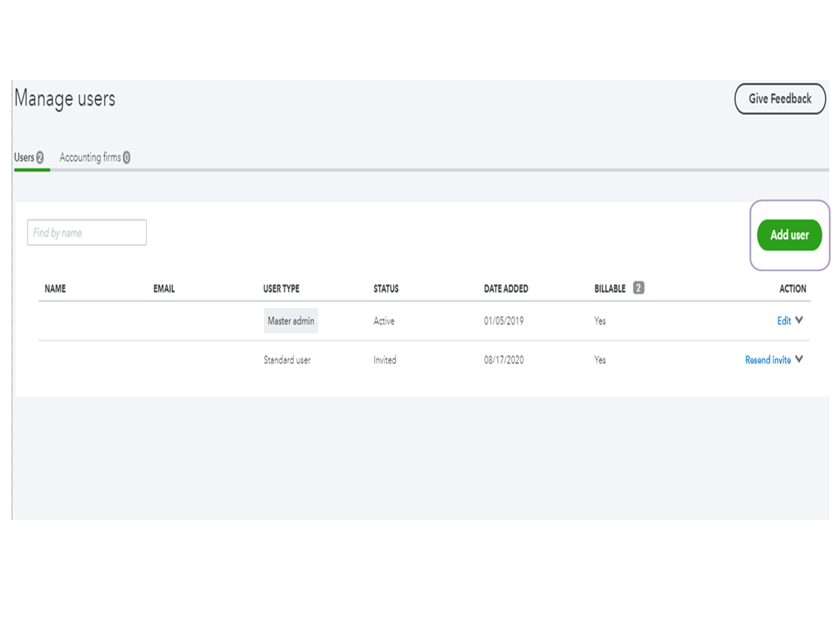Click the Manage users page title
The height and width of the screenshot is (630, 840).
(64, 98)
